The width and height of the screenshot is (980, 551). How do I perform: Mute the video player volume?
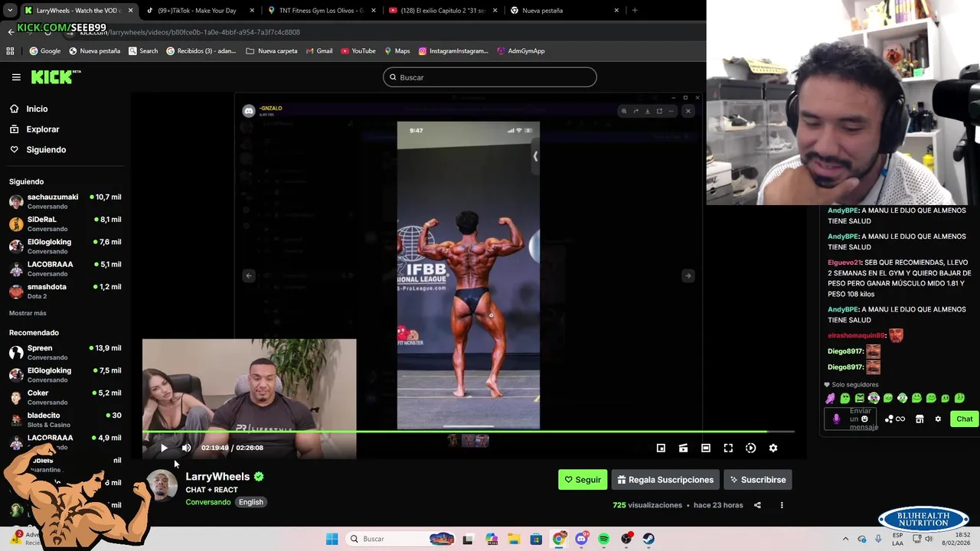click(x=186, y=448)
